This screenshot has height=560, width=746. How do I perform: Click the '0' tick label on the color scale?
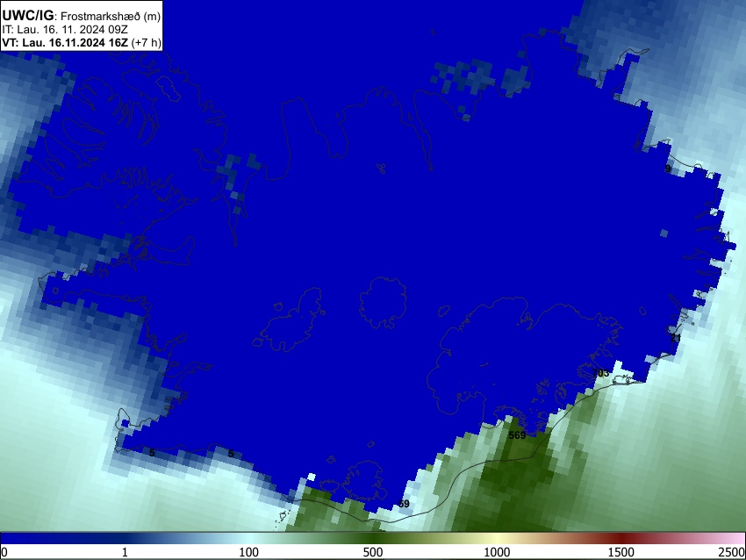tap(4, 552)
